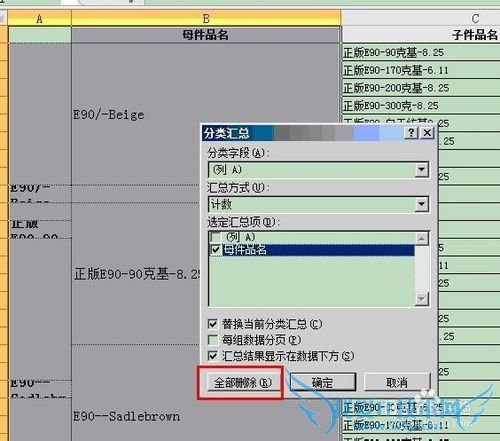Click the 全部删除 button
Screen dimensions: 500x441
[243, 383]
